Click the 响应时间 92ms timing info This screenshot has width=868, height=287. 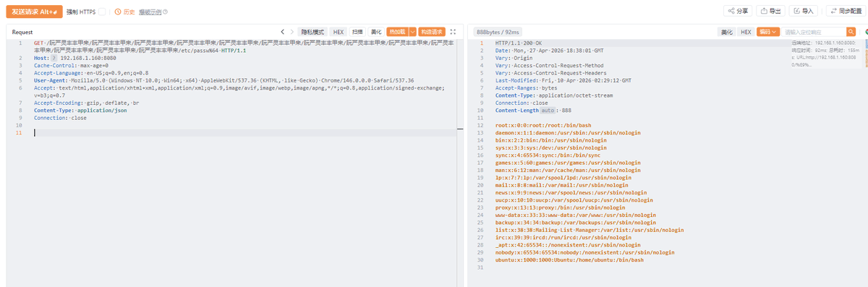pyautogui.click(x=809, y=51)
